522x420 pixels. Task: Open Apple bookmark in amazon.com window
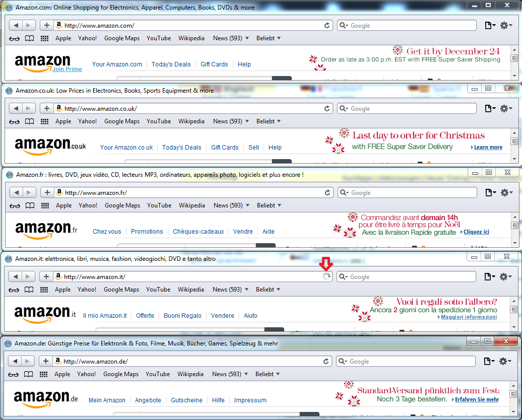63,38
